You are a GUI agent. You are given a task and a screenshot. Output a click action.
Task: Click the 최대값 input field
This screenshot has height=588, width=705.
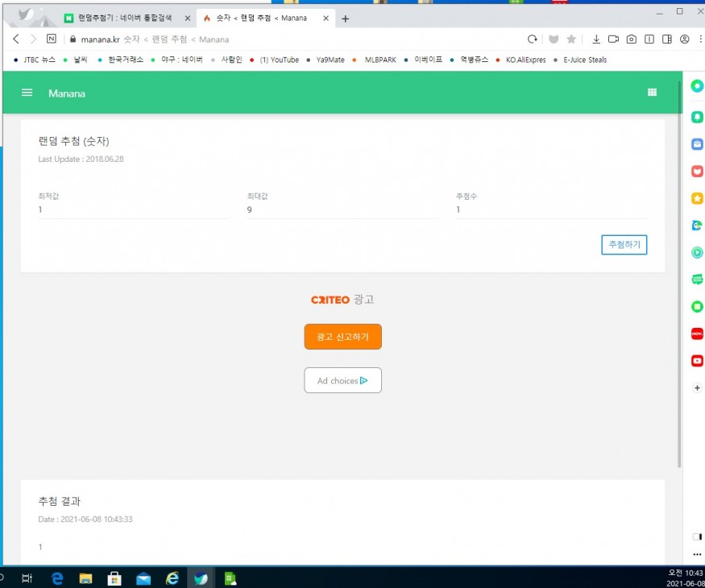tap(342, 209)
